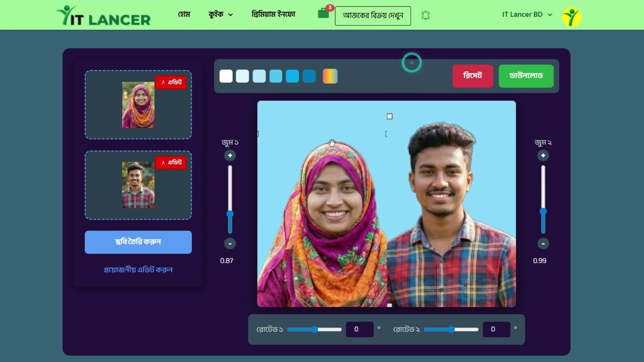Click the জুম ২ value 0.99
This screenshot has width=644, height=362.
pyautogui.click(x=540, y=260)
